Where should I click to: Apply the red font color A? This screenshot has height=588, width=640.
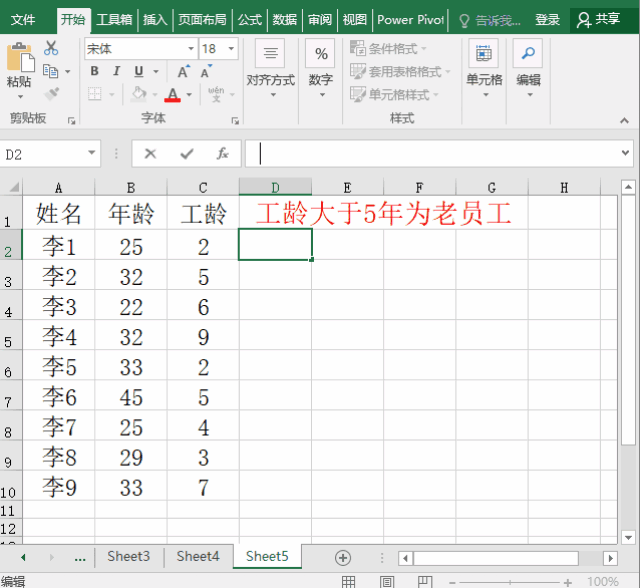[173, 95]
